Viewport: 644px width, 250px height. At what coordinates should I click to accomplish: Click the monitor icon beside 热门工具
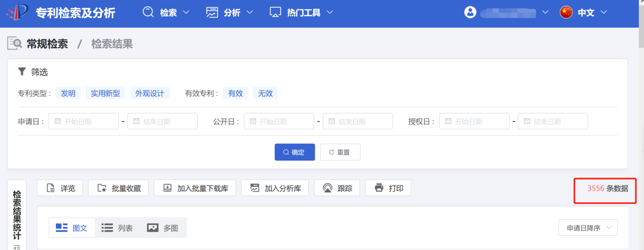pyautogui.click(x=275, y=12)
